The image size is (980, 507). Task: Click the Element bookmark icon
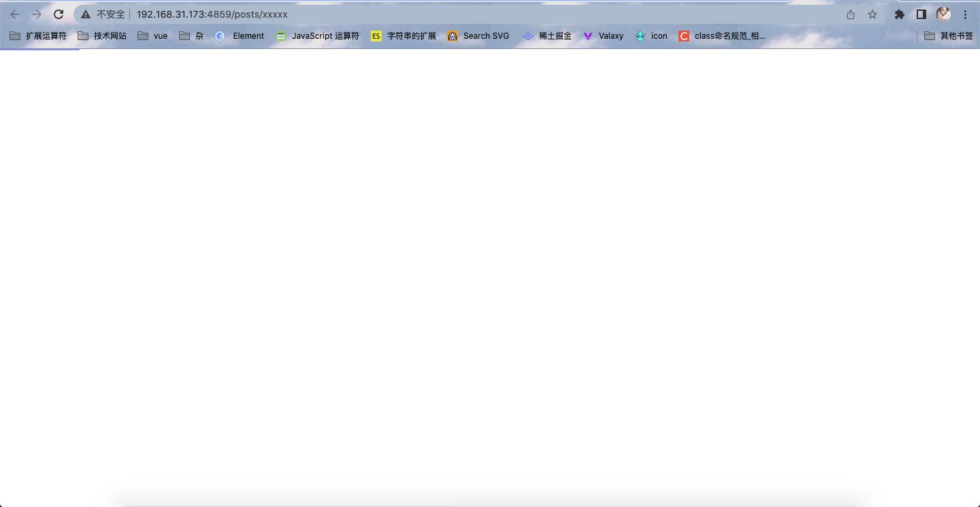coord(239,35)
